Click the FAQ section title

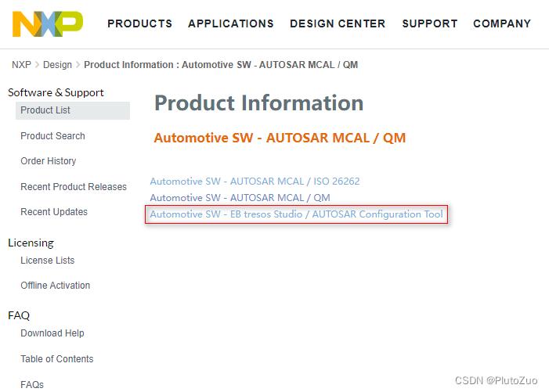click(19, 315)
